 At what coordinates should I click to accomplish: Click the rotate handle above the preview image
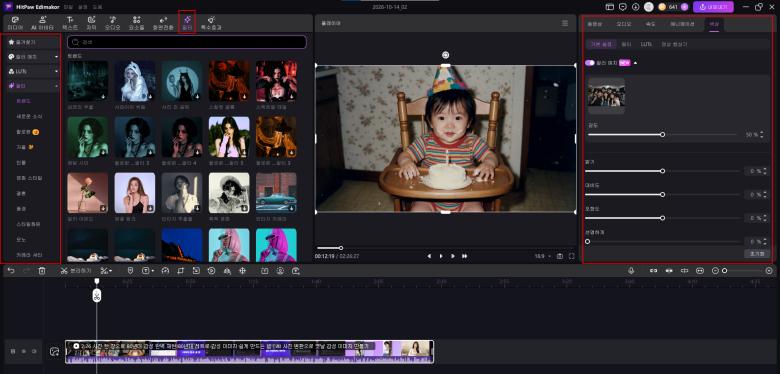(x=446, y=55)
